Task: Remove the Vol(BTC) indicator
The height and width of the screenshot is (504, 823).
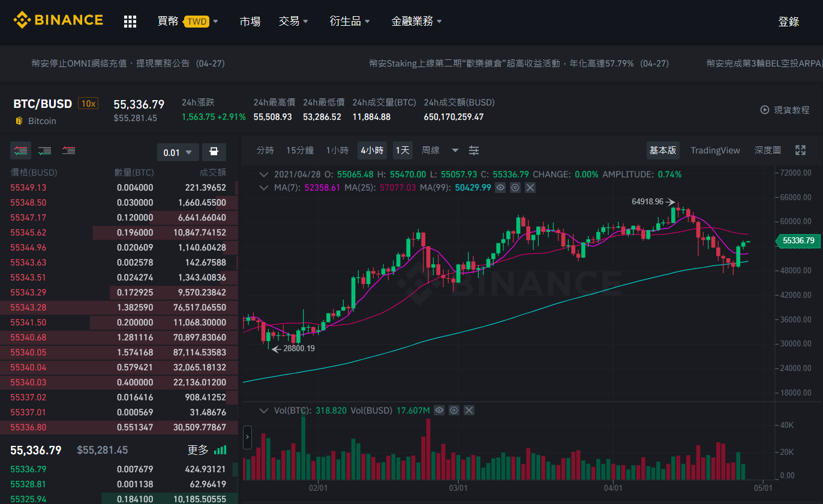Action: pyautogui.click(x=469, y=411)
